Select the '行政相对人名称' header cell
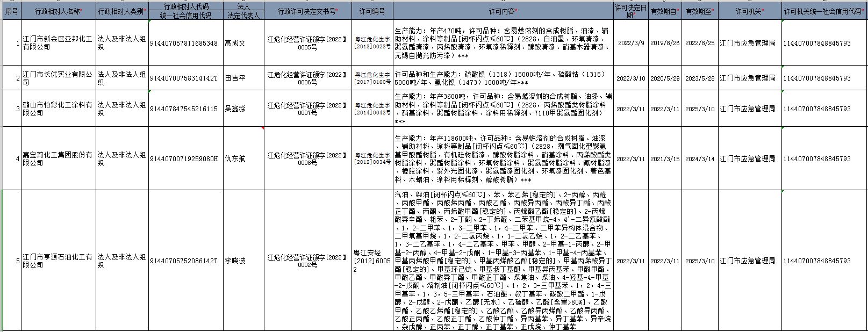The image size is (868, 332). pyautogui.click(x=59, y=11)
